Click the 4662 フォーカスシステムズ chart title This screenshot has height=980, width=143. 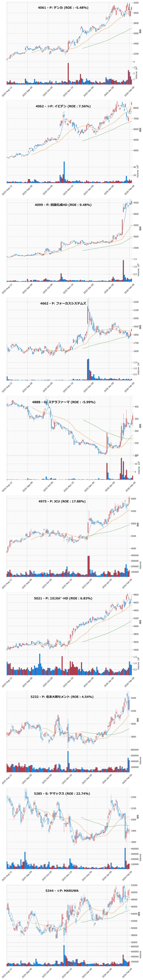(x=63, y=304)
